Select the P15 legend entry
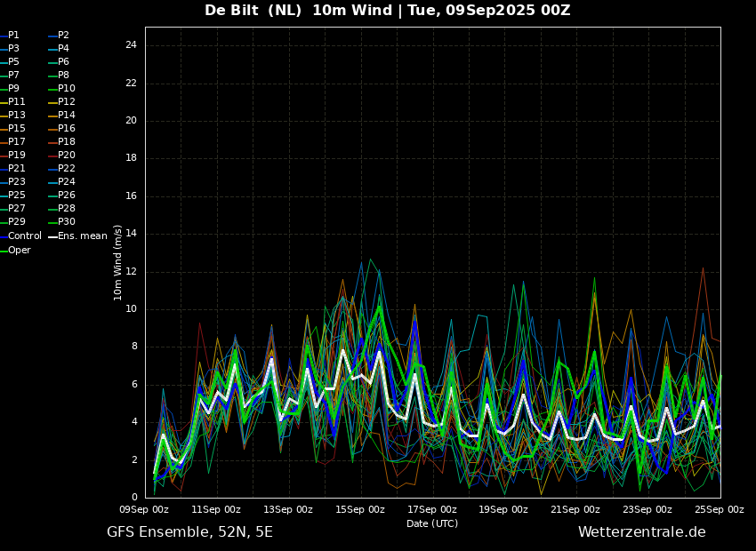 point(12,129)
